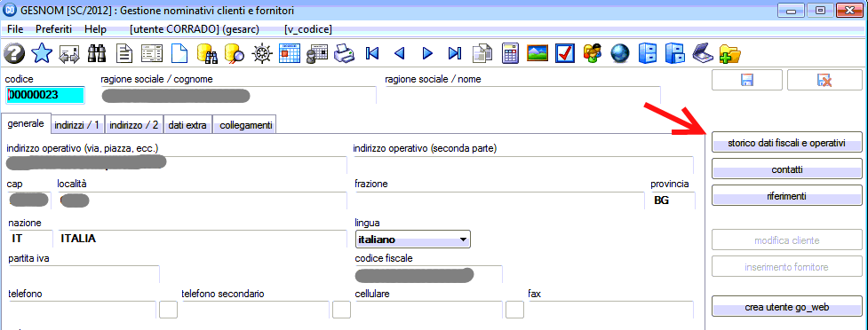This screenshot has width=868, height=330.
Task: Click the telefono input field
Action: [x=82, y=310]
